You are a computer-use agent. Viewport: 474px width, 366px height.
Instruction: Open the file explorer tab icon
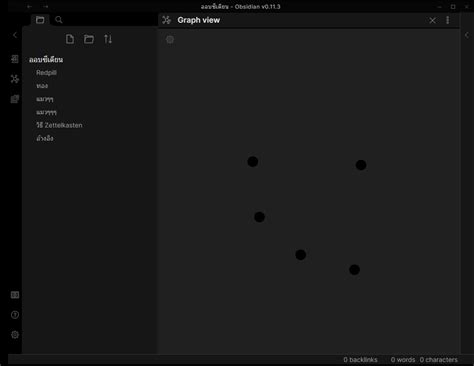click(x=40, y=20)
